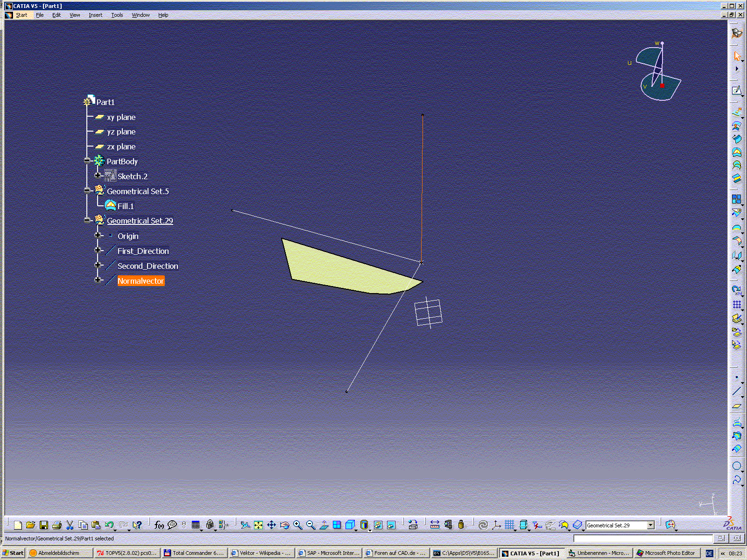Viewport: 747px width, 560px height.
Task: Click the Plane creation icon in right toolbar
Action: [x=737, y=406]
